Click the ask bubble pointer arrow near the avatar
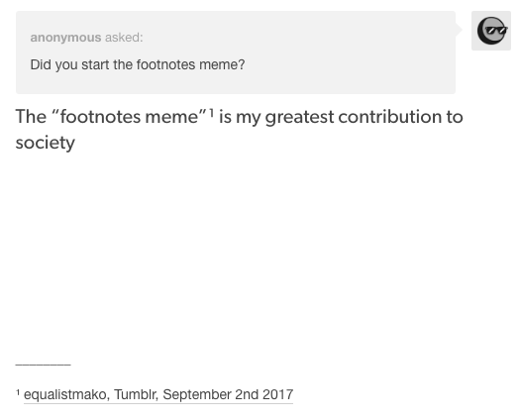The image size is (521, 420). point(459,30)
